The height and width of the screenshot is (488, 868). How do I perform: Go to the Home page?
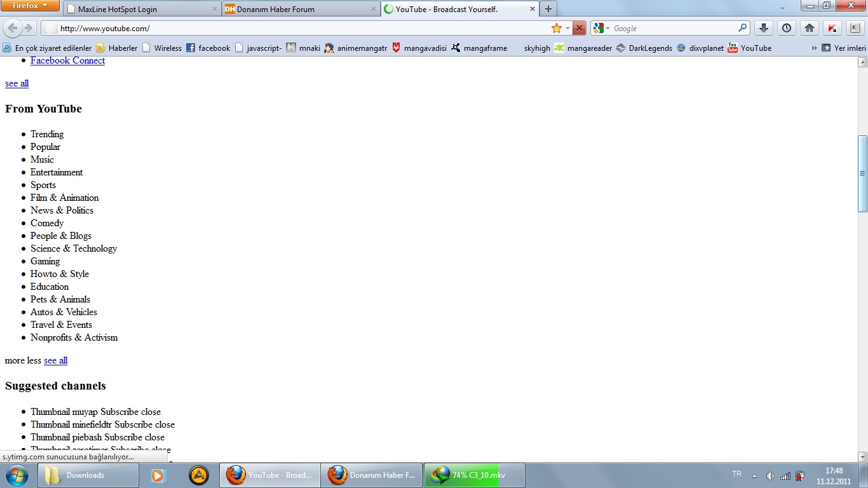pos(809,28)
